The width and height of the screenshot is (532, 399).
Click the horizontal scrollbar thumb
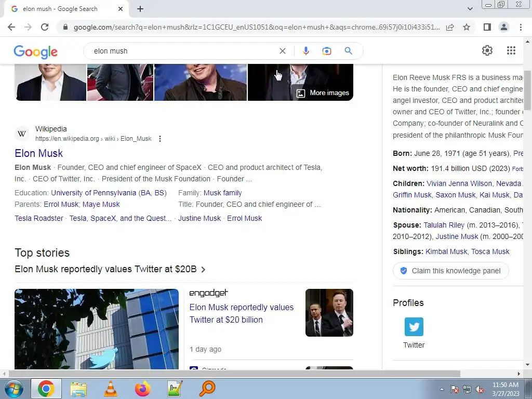point(234,374)
